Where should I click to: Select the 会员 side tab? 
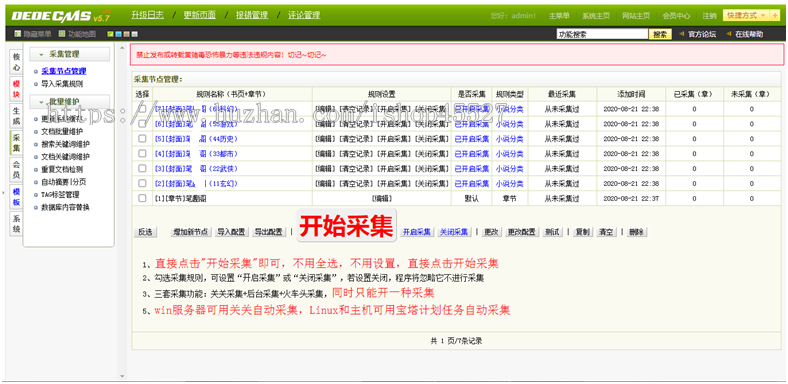(16, 170)
